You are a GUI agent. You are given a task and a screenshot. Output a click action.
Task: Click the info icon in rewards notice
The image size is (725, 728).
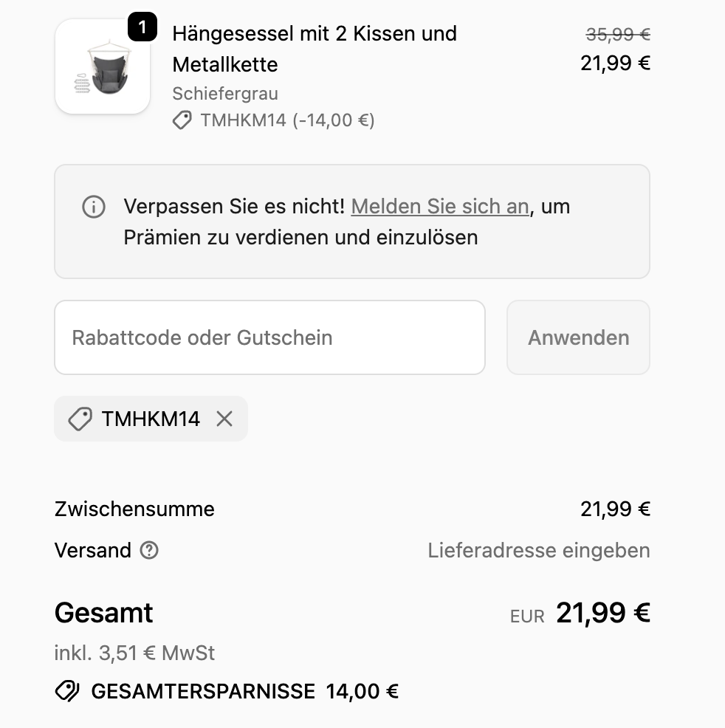pyautogui.click(x=94, y=207)
